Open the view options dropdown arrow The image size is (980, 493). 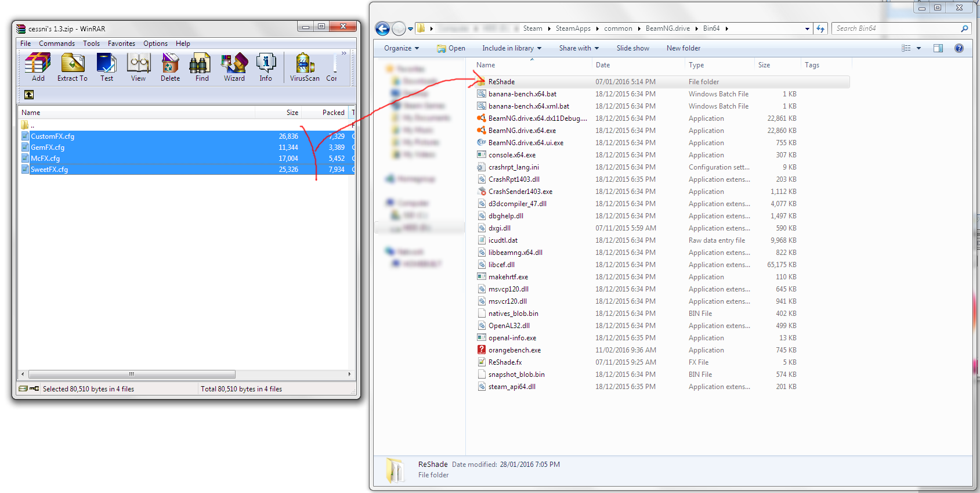pyautogui.click(x=918, y=48)
